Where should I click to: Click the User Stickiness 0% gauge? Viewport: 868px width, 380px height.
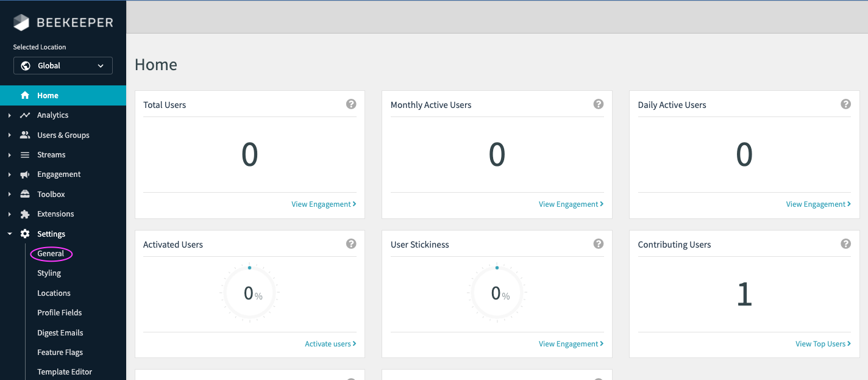point(497,293)
